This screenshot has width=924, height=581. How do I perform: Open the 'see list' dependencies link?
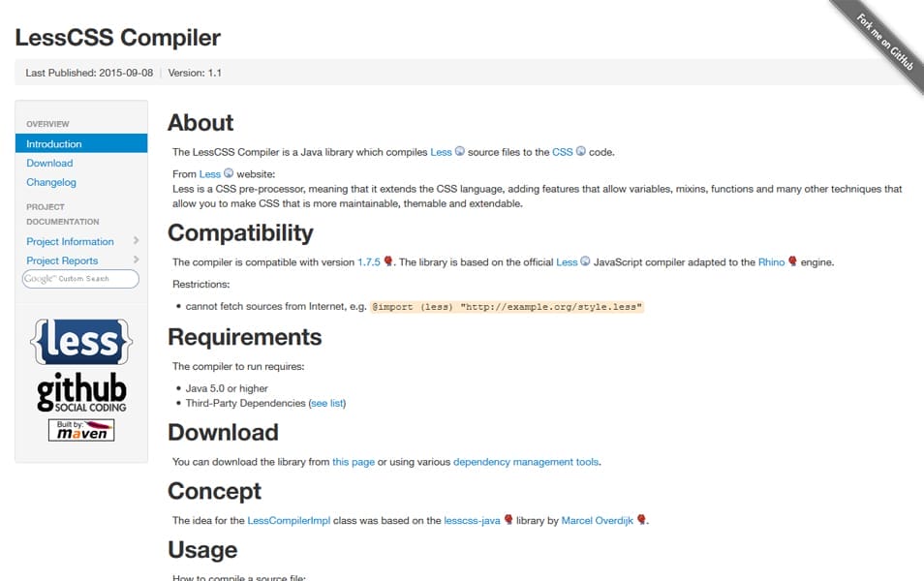pyautogui.click(x=327, y=403)
